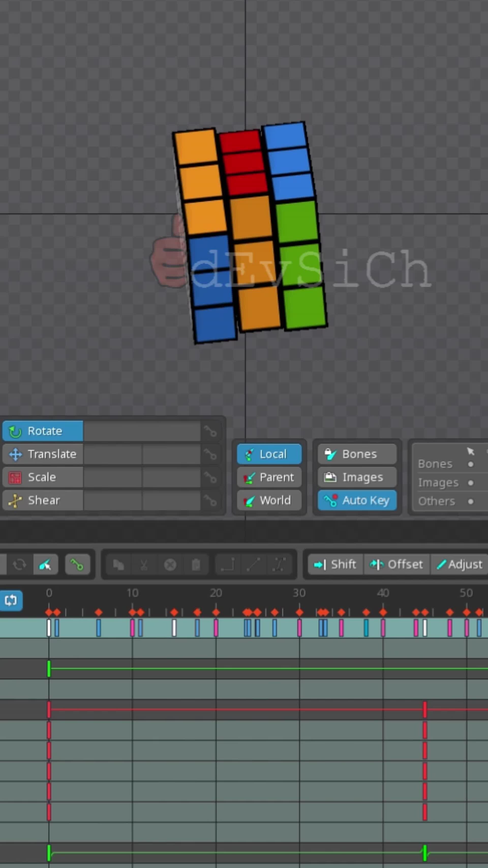
Task: Select the Scale tool
Action: point(42,477)
